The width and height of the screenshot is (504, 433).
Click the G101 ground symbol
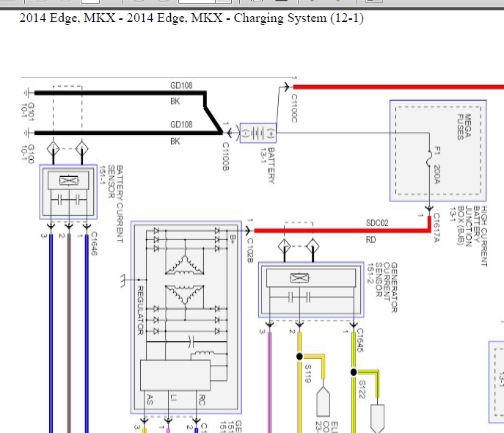click(x=28, y=93)
